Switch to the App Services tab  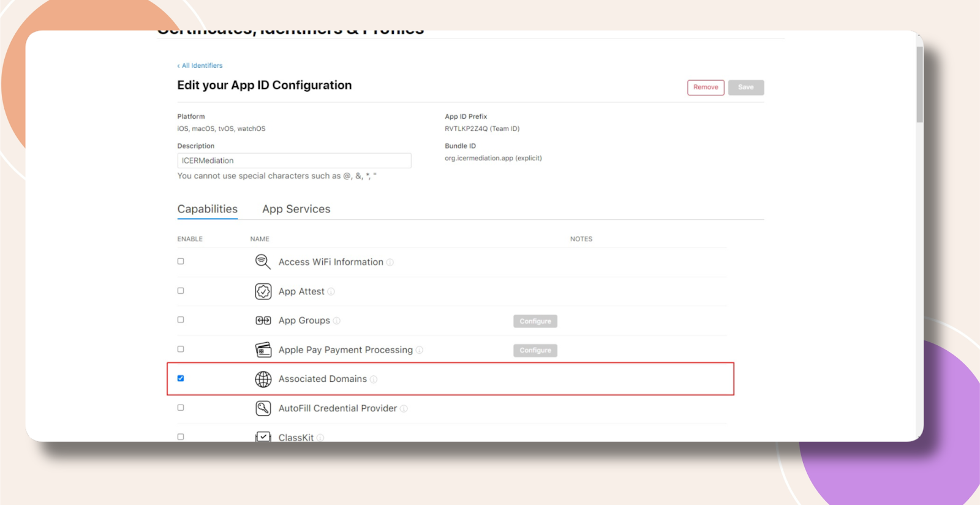[296, 209]
